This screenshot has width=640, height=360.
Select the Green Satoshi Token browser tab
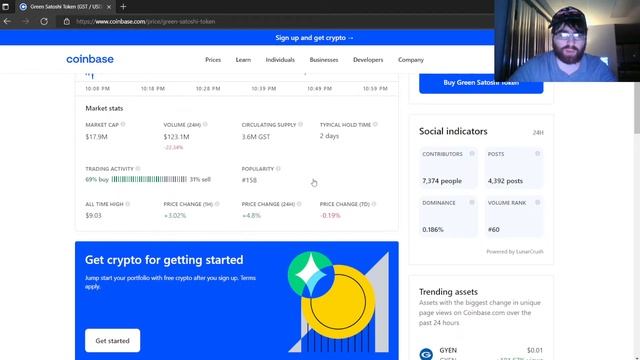(65, 7)
